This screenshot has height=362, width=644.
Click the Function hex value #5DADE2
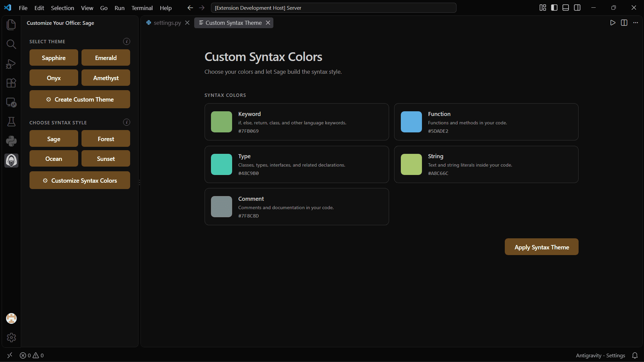point(438,131)
